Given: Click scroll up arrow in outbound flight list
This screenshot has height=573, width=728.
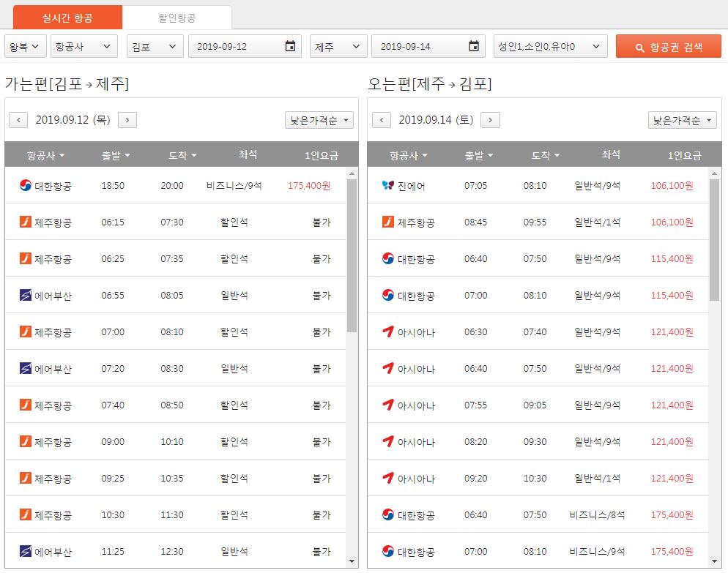Looking at the screenshot, I should point(352,173).
